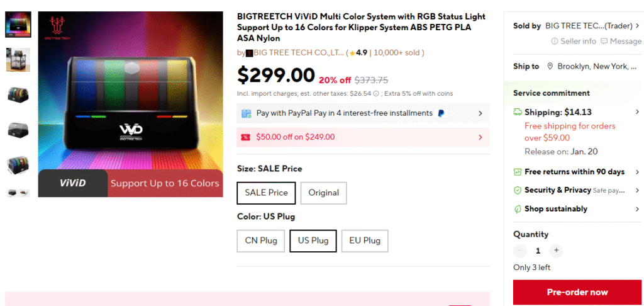644x306 pixels.
Task: Select the SALE Price size option
Action: [266, 193]
